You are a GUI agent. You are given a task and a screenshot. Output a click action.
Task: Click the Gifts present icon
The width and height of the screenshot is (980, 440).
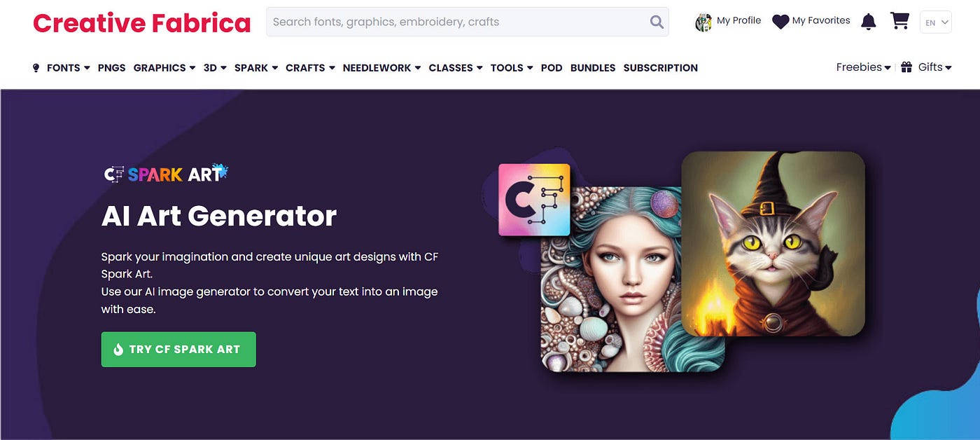point(906,67)
